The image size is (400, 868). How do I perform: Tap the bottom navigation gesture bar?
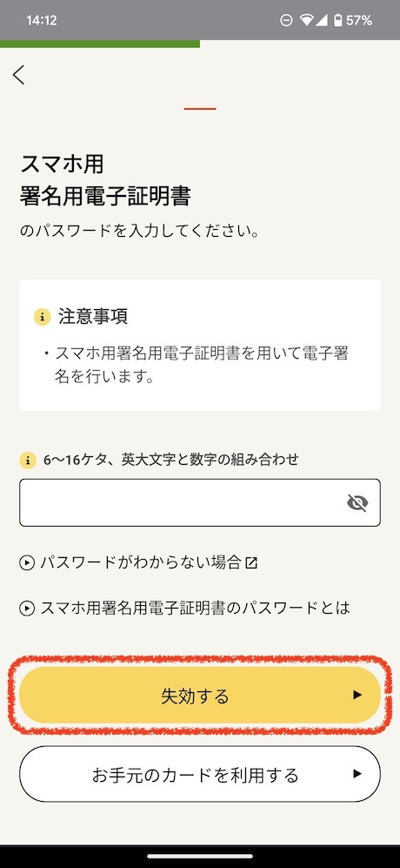click(200, 856)
